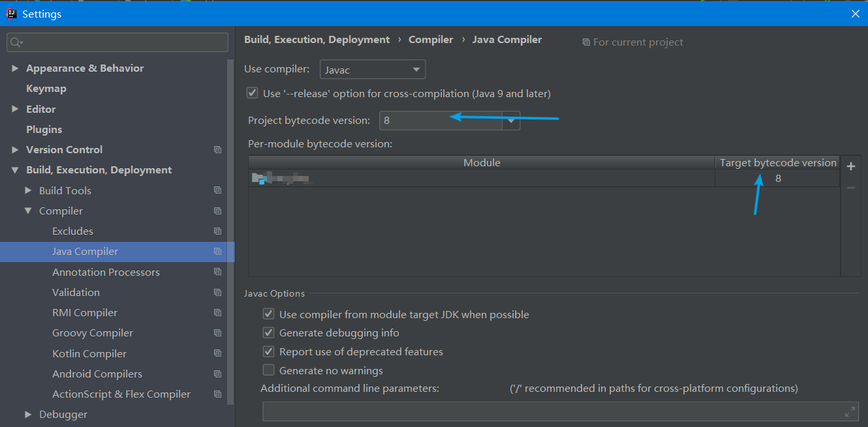Toggle Generate debugging info checkbox
This screenshot has width=868, height=427.
coord(268,332)
